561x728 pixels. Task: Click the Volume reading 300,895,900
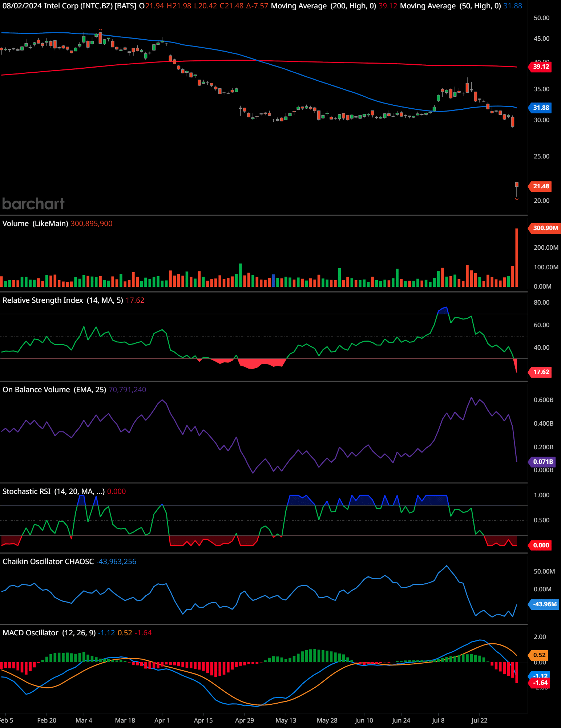[x=92, y=224]
